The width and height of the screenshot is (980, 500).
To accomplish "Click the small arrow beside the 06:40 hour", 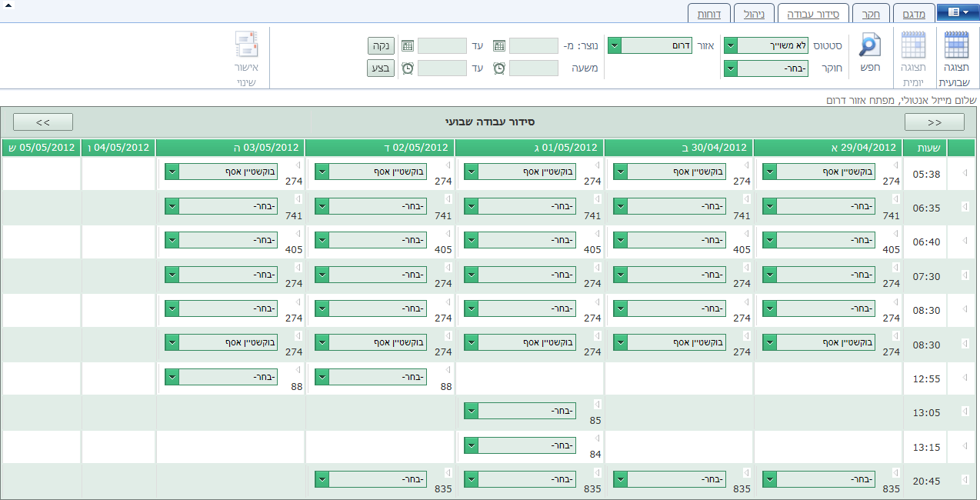I will [965, 242].
